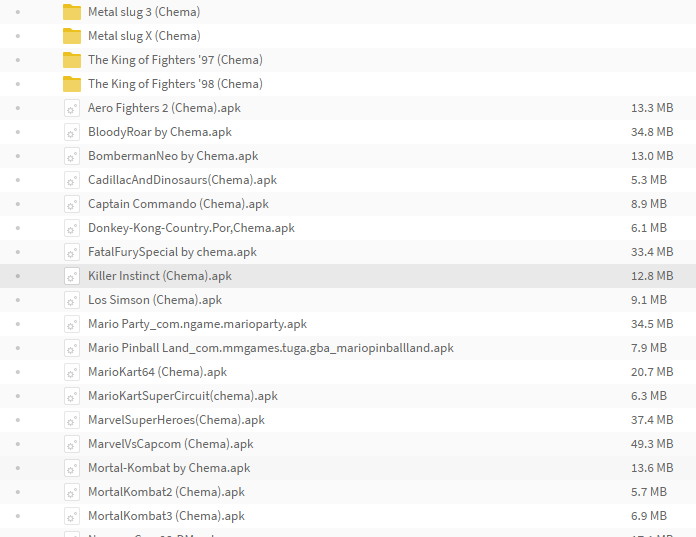Screen dimensions: 696x537
Task: Click folder icon for King of Fighters '97
Action: [72, 60]
